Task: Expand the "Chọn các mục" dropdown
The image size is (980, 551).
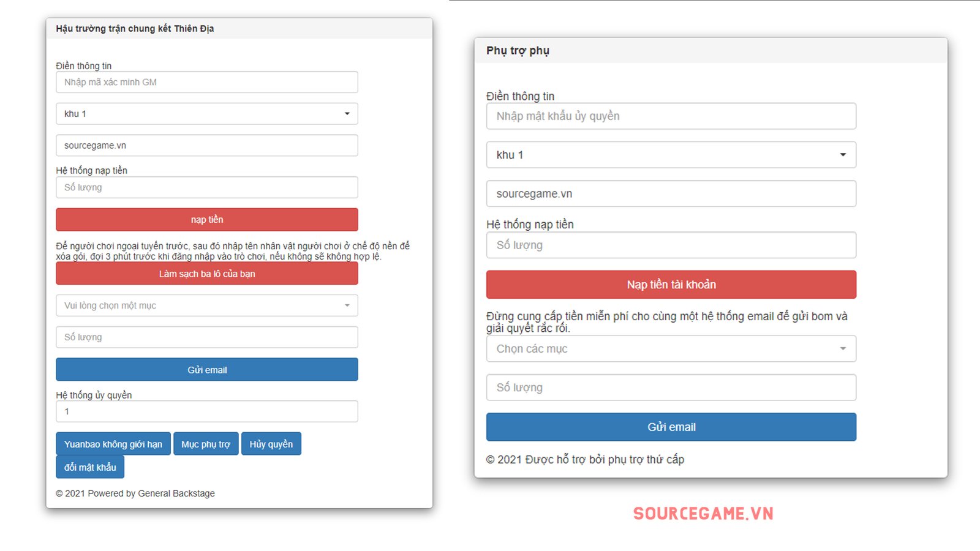Action: point(671,349)
